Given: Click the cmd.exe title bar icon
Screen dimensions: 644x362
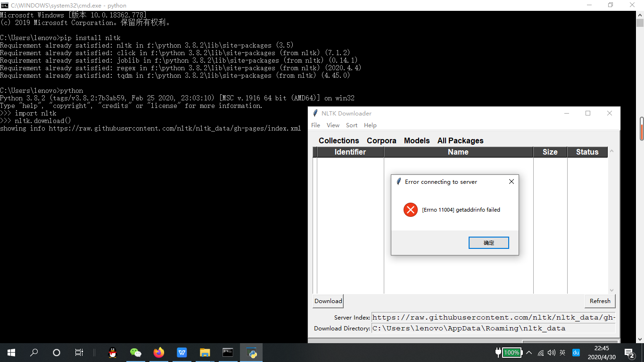Looking at the screenshot, I should pos(4,5).
